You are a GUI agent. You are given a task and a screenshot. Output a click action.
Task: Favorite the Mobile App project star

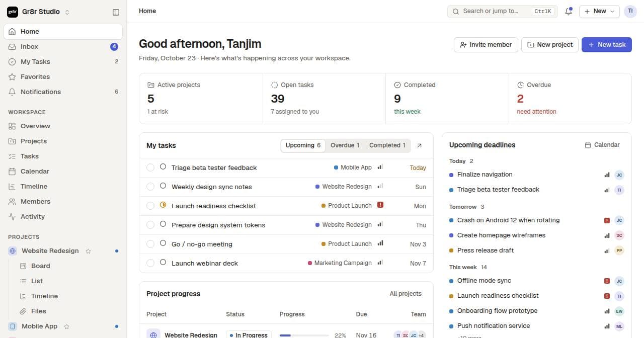tap(66, 326)
